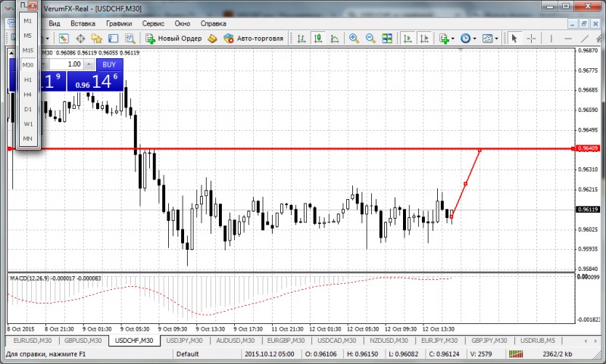The width and height of the screenshot is (606, 364).
Task: Zoom in on the chart
Action: tap(353, 38)
